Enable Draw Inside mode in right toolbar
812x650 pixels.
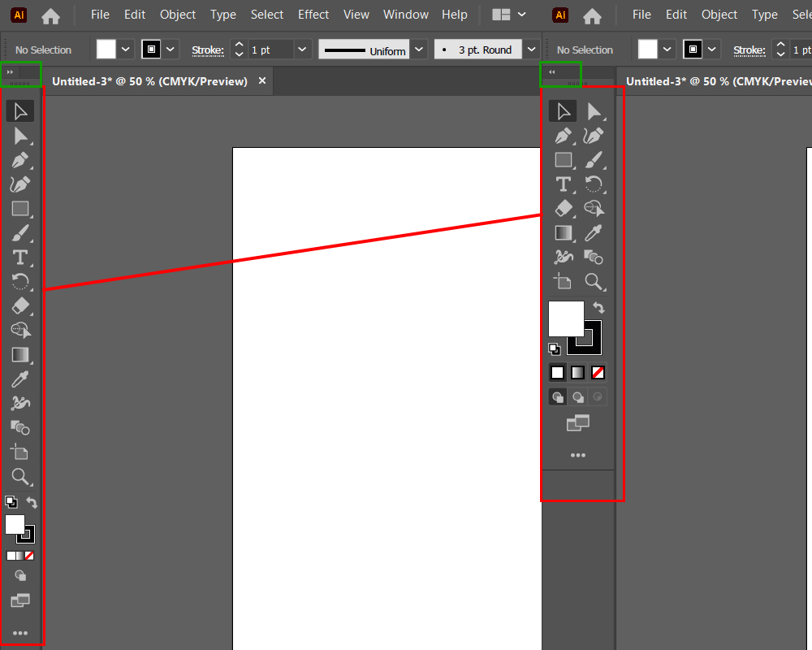tap(598, 397)
